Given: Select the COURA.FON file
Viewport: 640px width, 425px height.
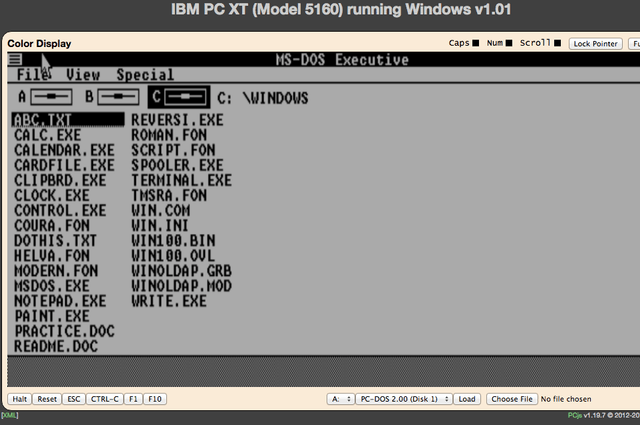Looking at the screenshot, I should pyautogui.click(x=52, y=226).
